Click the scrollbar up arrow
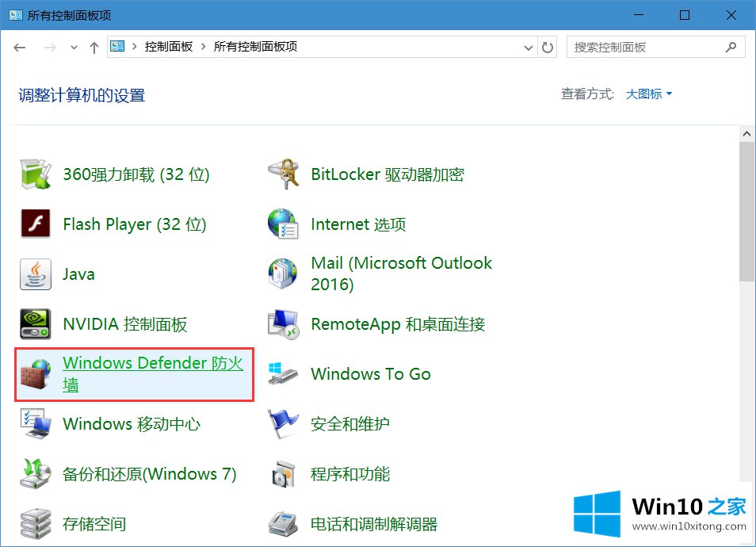Viewport: 756px width, 547px height. tap(746, 134)
